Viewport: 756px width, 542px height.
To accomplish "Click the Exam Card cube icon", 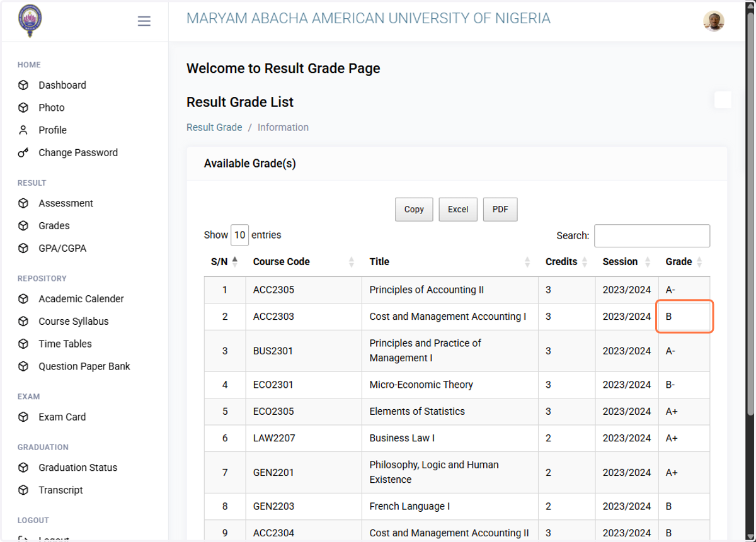I will coord(23,417).
